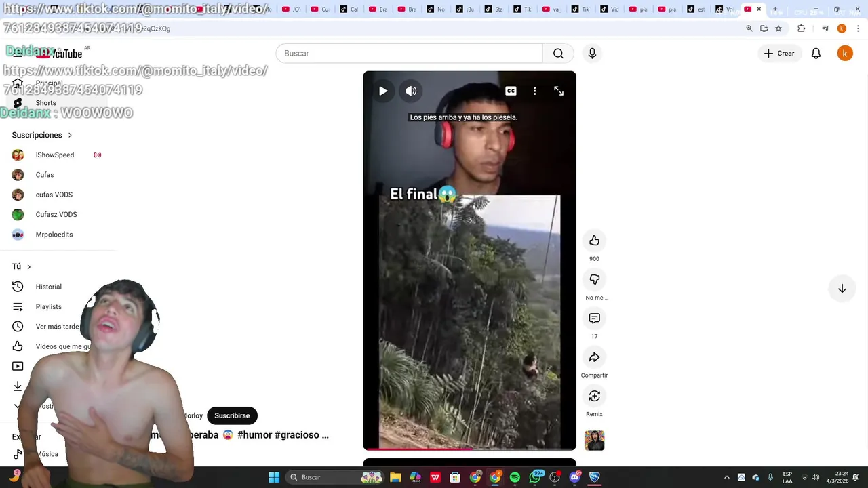Show hidden system tray icons chevron

click(x=727, y=477)
